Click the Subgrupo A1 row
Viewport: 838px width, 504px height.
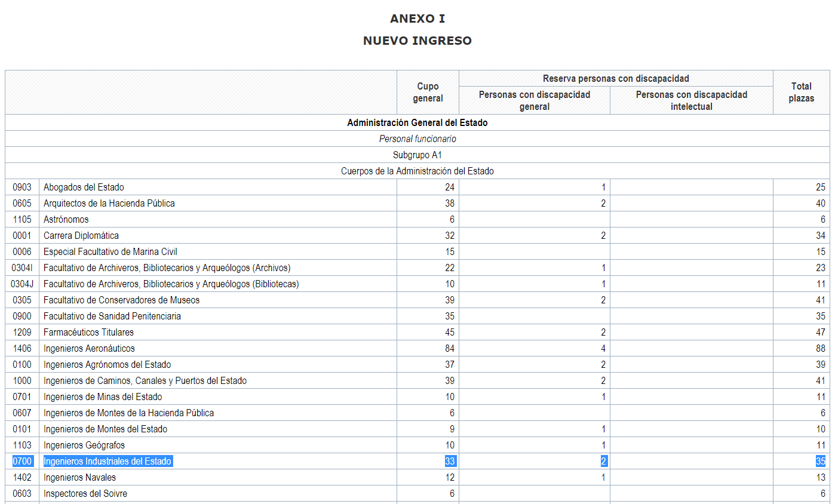[418, 155]
